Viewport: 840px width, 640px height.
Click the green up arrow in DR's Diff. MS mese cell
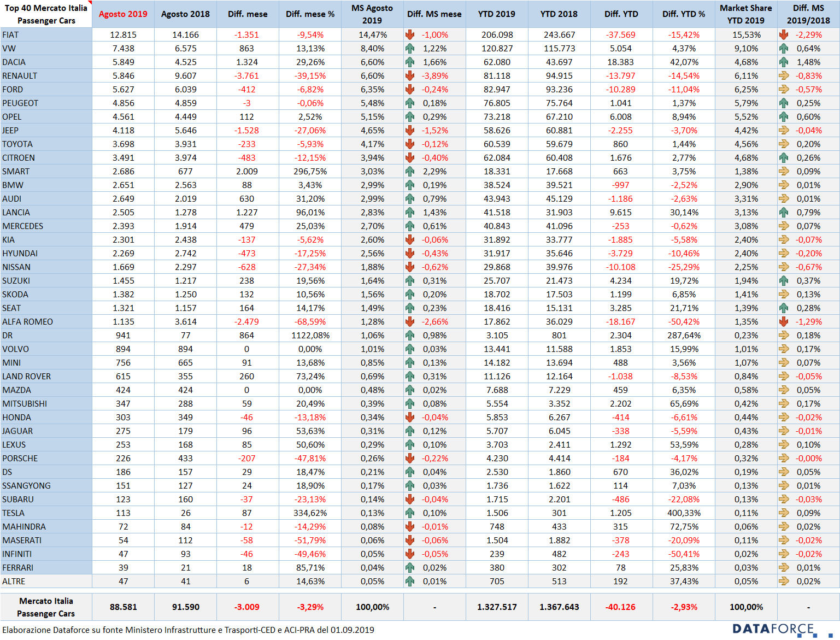[x=410, y=335]
